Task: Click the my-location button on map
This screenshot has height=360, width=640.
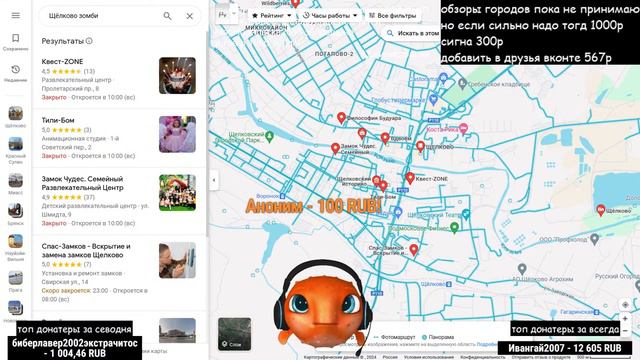Action: (625, 305)
